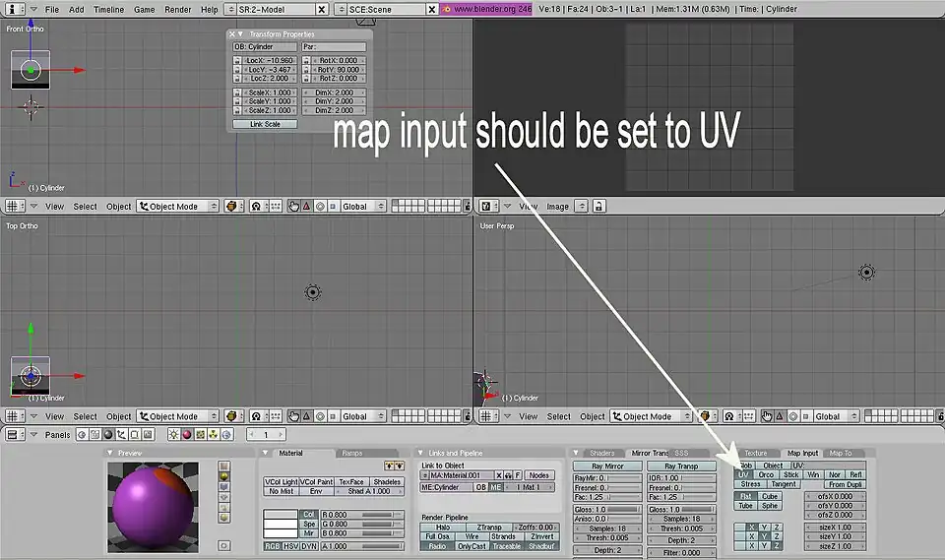Viewport: 945px width, 560px height.
Task: Toggle the Traceable render option
Action: click(x=506, y=546)
